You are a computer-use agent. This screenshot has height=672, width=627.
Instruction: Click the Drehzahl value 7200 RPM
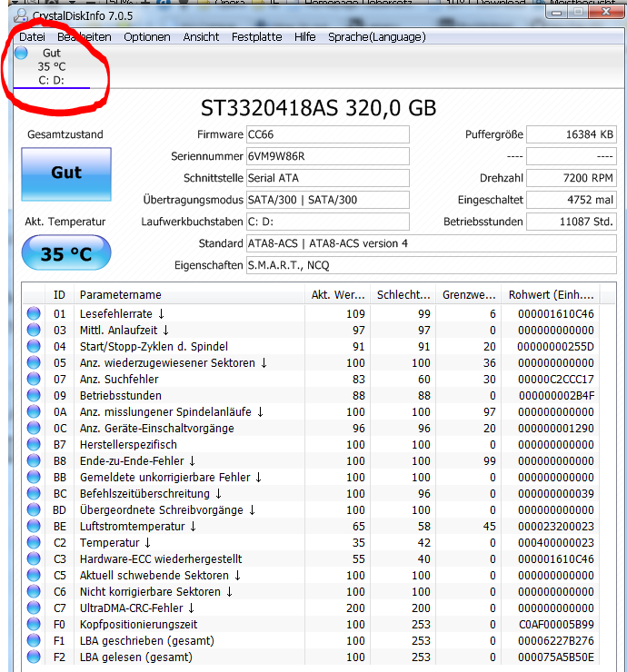point(572,178)
